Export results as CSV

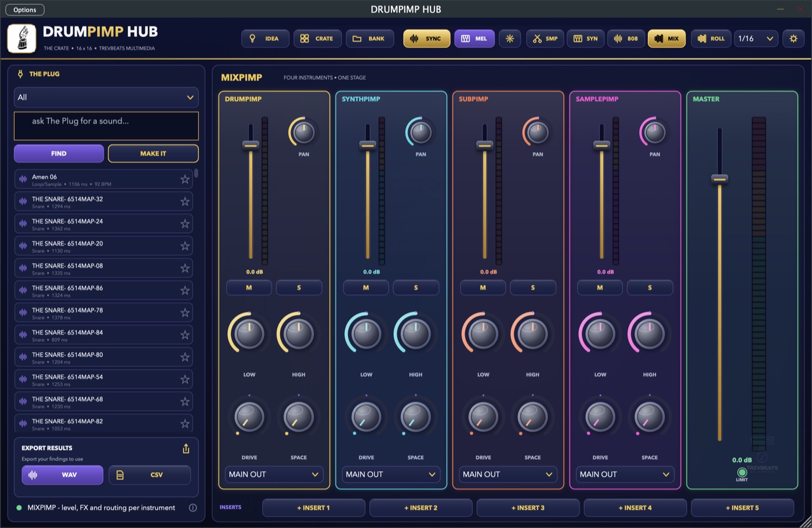[150, 475]
